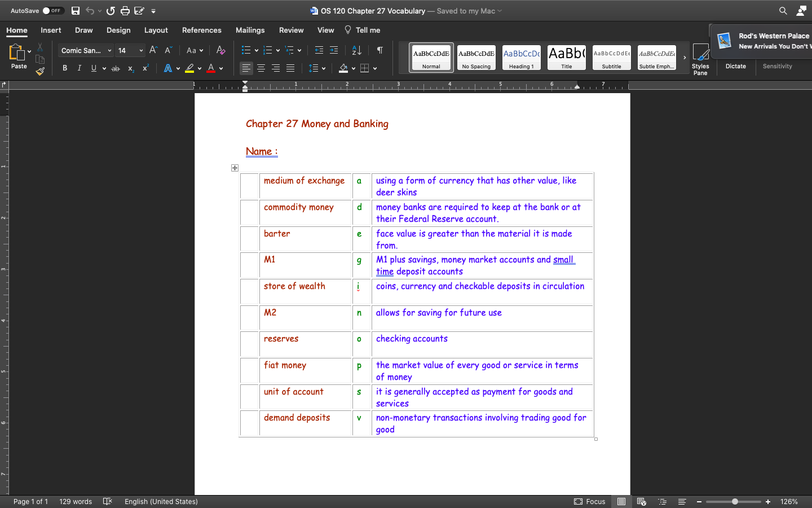Apply the red font color
Viewport: 812px width, 508px height.
click(211, 68)
